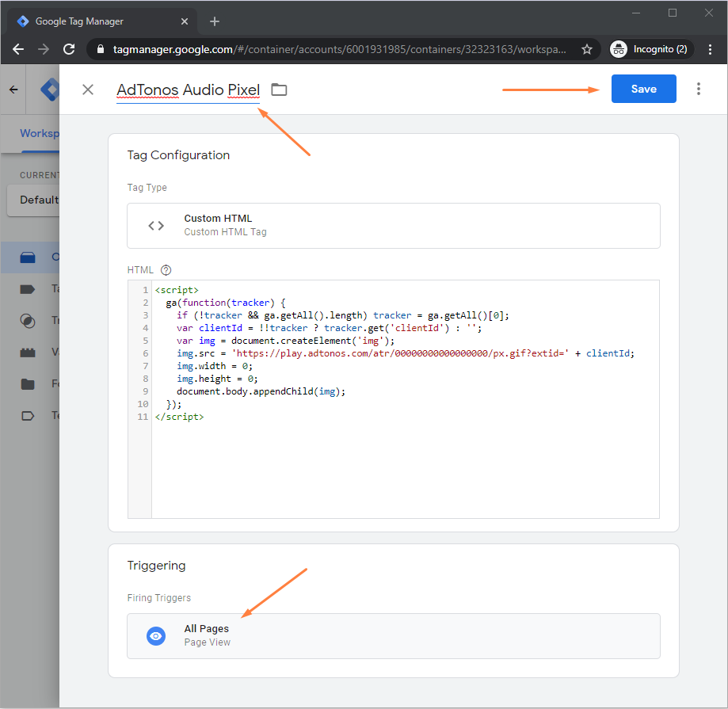The image size is (728, 709).
Task: Open the Incognito profile indicator
Action: [651, 49]
